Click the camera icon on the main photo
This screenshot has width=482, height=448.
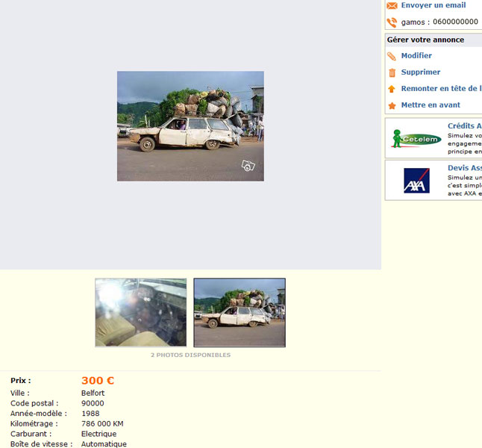pos(248,166)
